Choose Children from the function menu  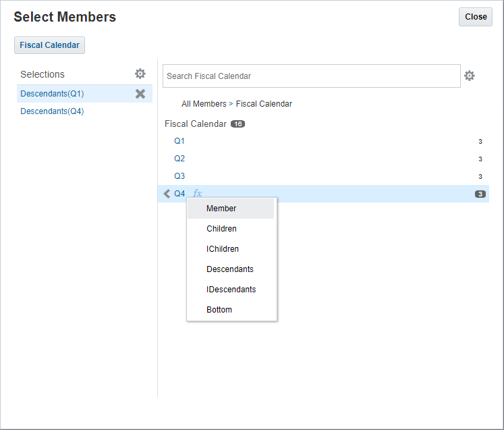(231, 229)
